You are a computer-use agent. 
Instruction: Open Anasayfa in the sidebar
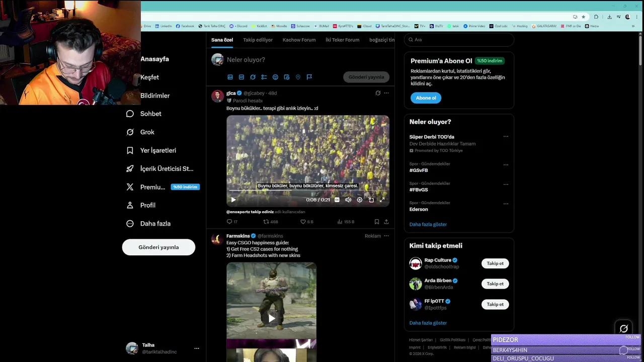click(154, 59)
